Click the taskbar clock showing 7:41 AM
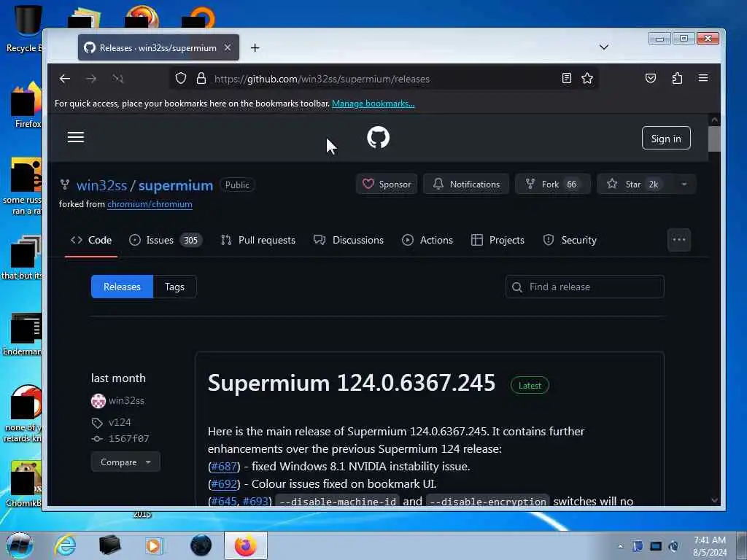747x560 pixels. tap(710, 546)
